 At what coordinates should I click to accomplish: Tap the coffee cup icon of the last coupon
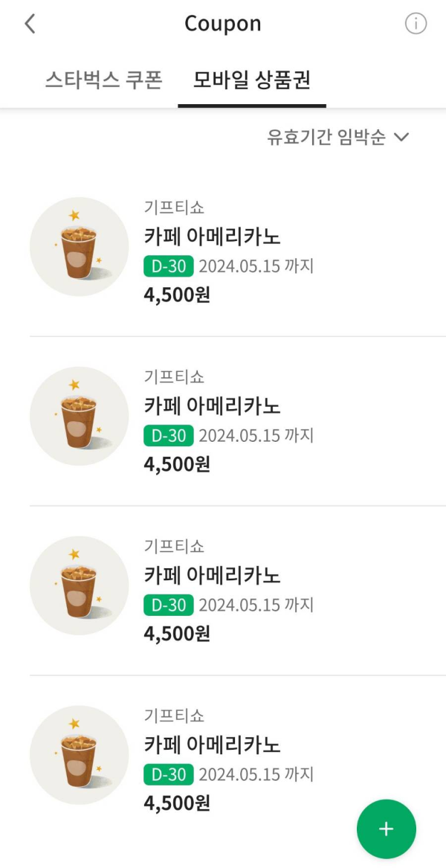pos(79,754)
